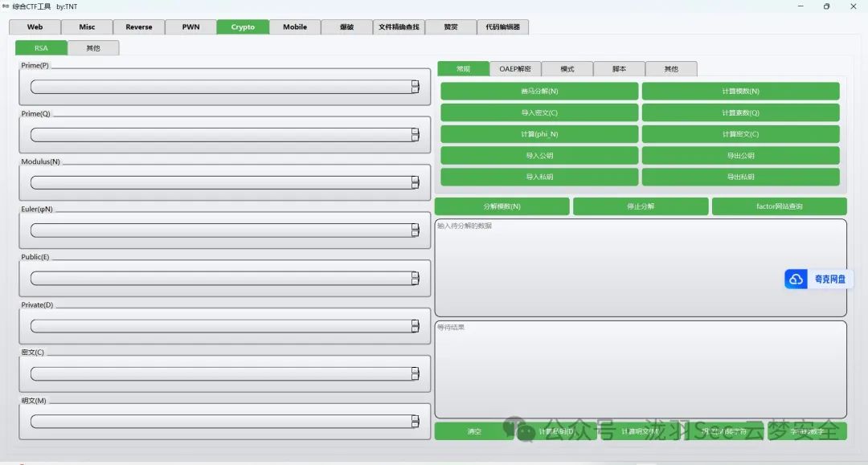This screenshot has height=465, width=868.
Task: Click the Euler(φN) field stepper
Action: [x=416, y=230]
